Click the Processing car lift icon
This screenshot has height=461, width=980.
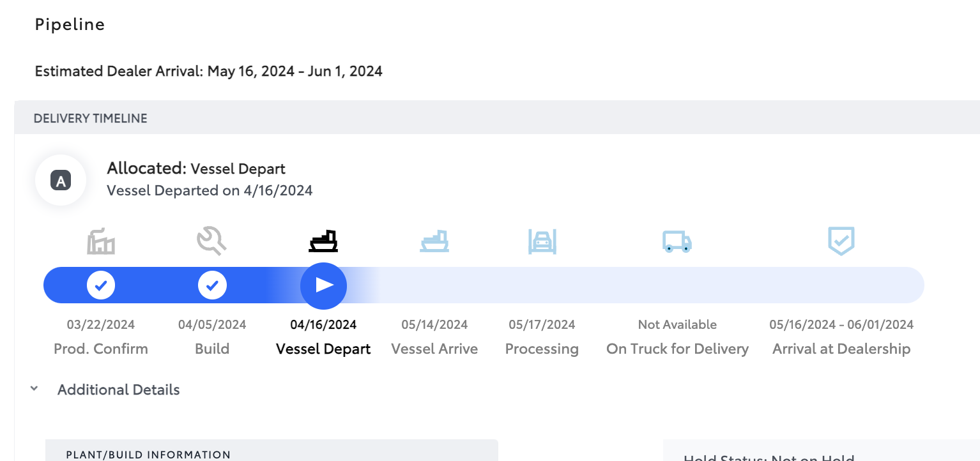coord(542,242)
